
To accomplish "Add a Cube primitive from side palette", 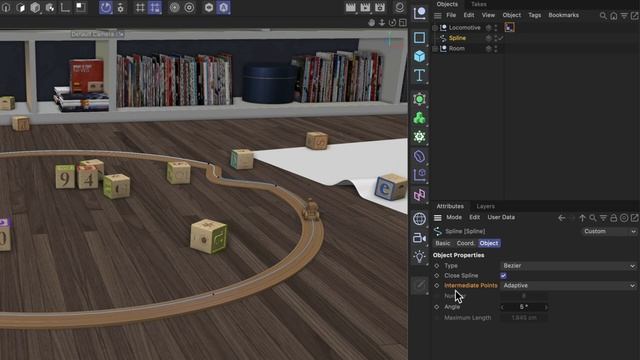I will click(419, 56).
